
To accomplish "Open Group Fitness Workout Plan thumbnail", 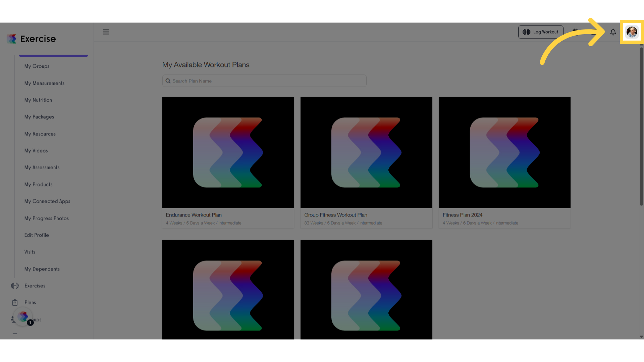I will pyautogui.click(x=366, y=153).
